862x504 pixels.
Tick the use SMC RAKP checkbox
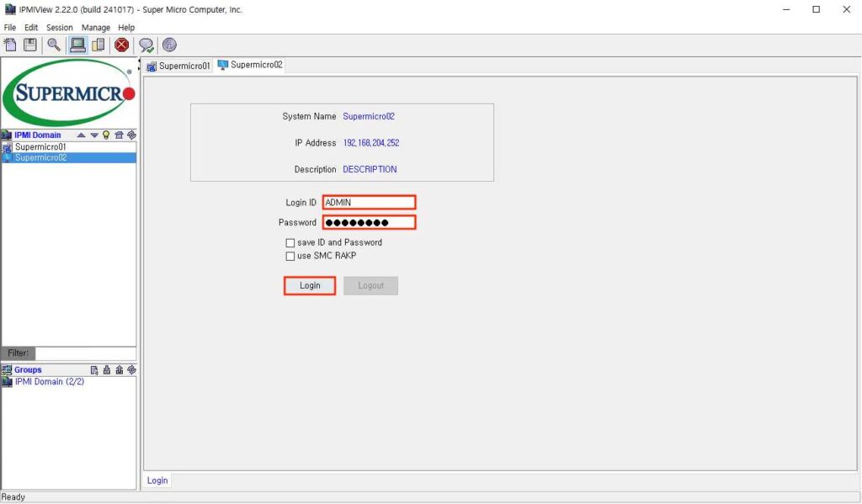[x=290, y=256]
